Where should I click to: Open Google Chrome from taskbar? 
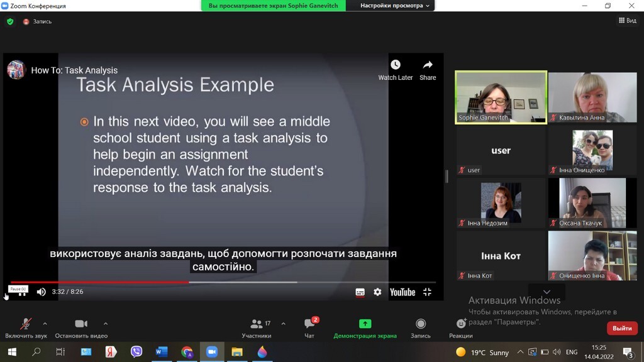click(x=187, y=352)
